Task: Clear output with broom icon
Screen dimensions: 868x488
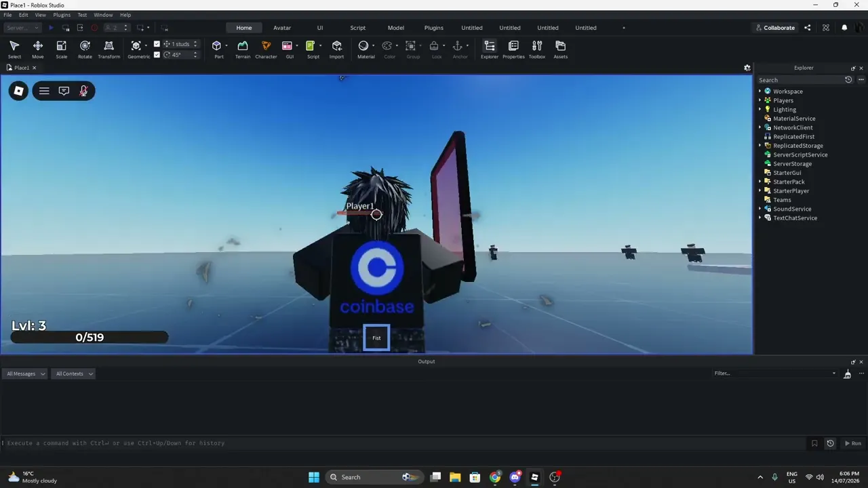Action: point(847,373)
